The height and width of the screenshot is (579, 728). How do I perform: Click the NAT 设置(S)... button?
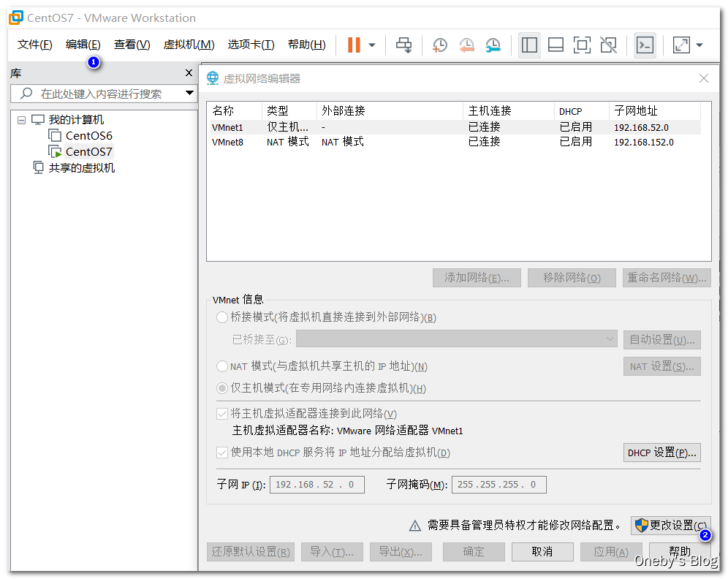point(661,366)
